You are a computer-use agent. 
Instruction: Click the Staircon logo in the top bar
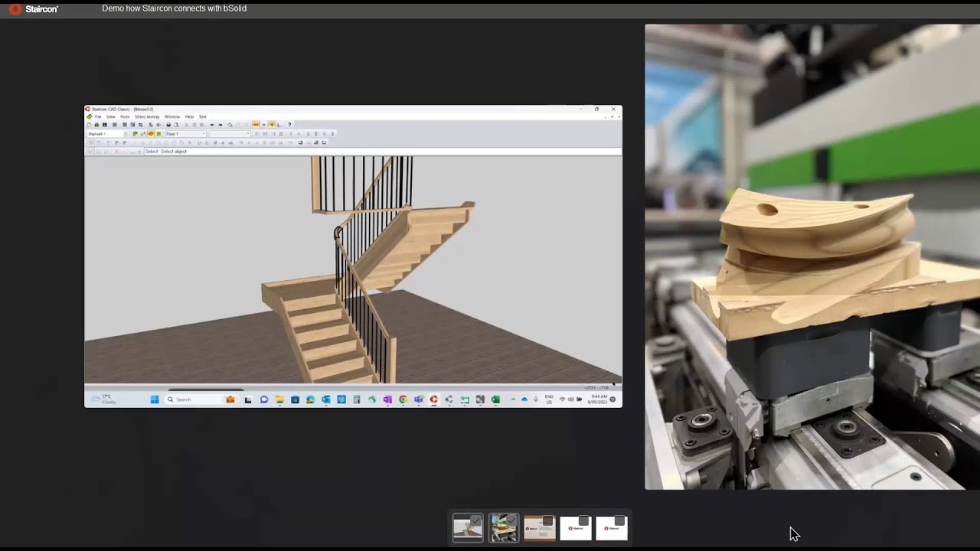34,9
